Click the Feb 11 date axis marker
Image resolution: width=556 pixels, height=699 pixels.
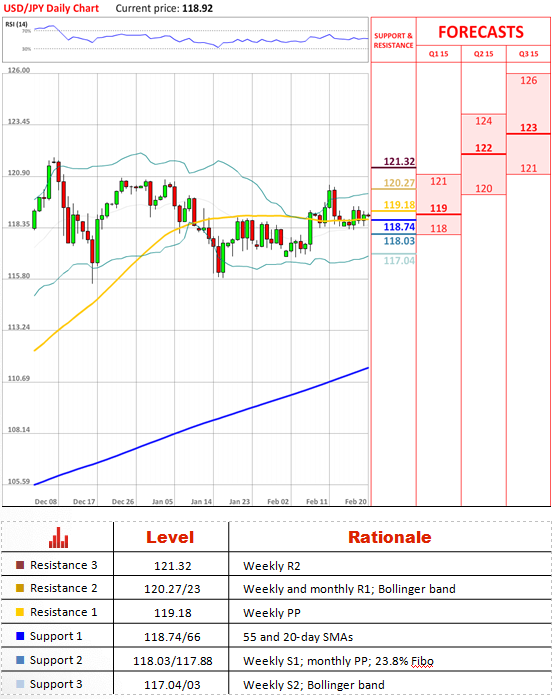pos(317,502)
